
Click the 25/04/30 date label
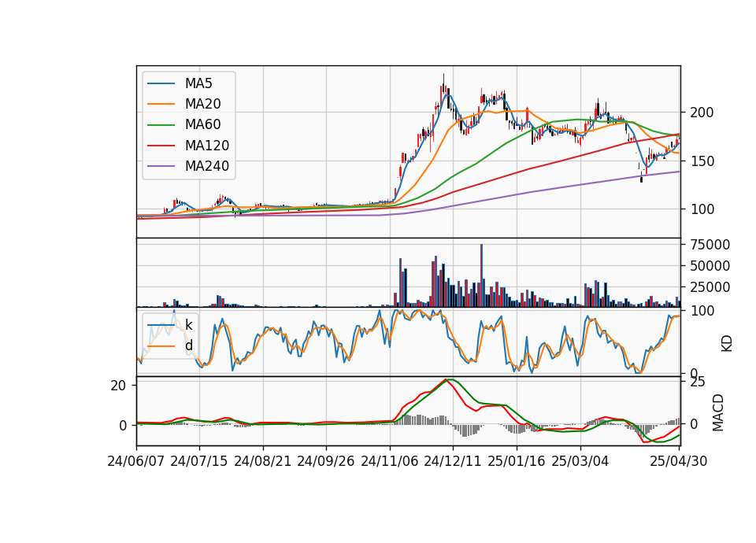click(679, 462)
